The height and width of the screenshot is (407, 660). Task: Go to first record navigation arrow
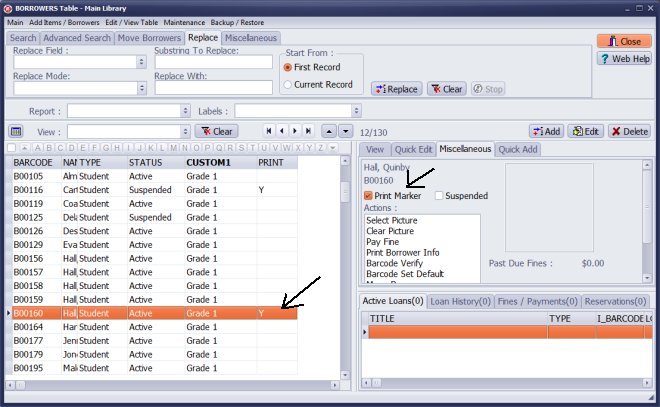point(268,131)
